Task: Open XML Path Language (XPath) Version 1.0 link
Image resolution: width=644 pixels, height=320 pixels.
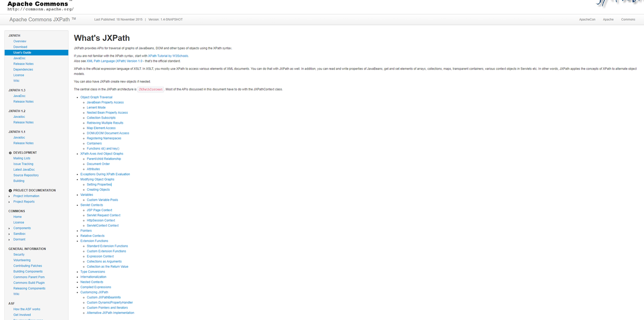Action: pyautogui.click(x=115, y=60)
